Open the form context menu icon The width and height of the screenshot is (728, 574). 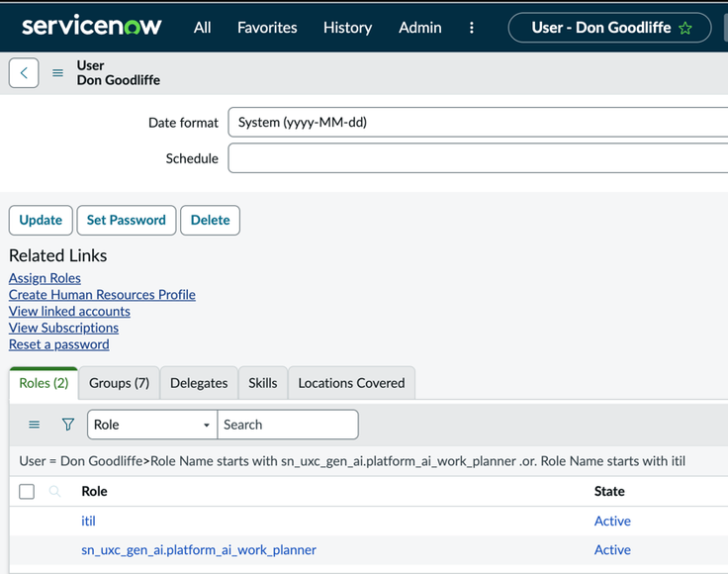[57, 73]
